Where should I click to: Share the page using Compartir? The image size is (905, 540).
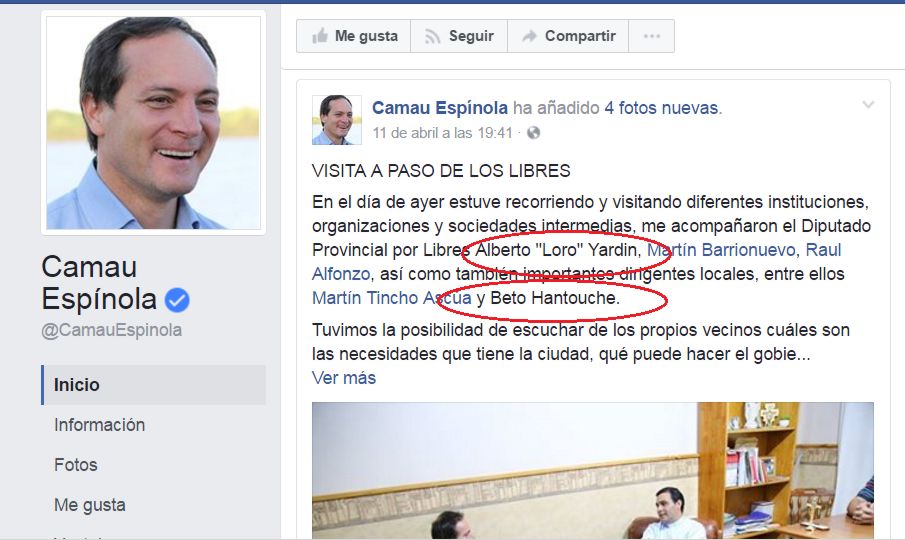[568, 36]
